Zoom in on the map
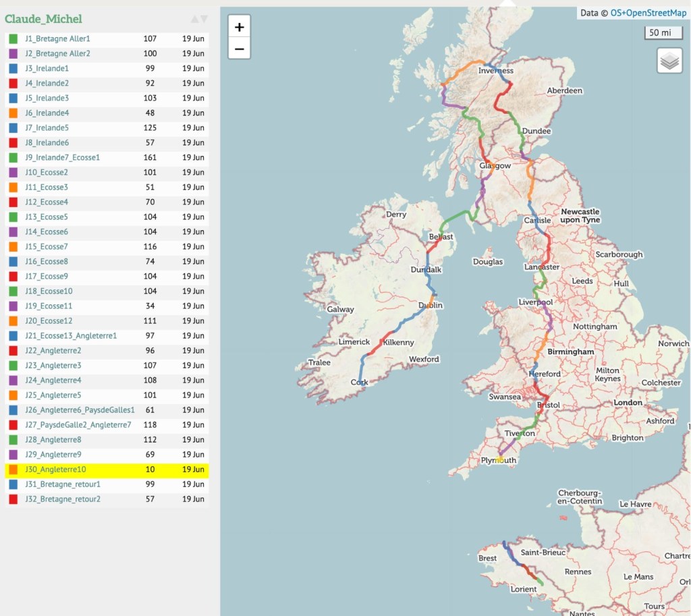The image size is (691, 616). coord(239,27)
